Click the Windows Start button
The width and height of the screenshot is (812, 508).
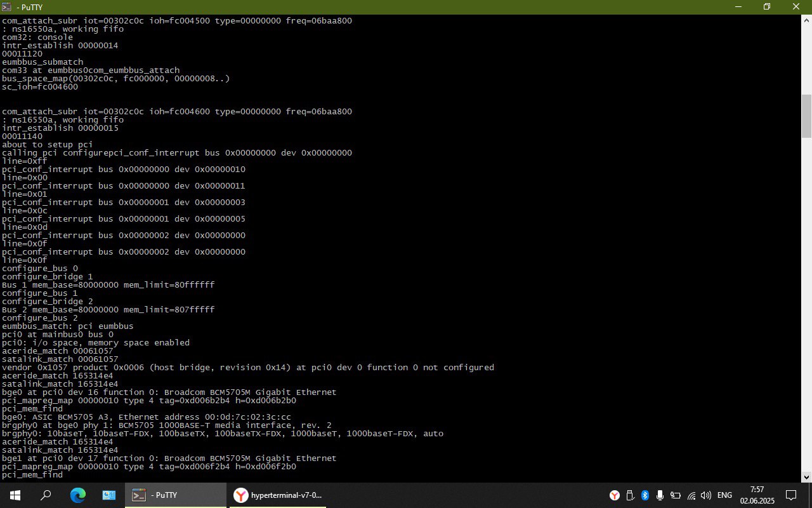pyautogui.click(x=15, y=495)
